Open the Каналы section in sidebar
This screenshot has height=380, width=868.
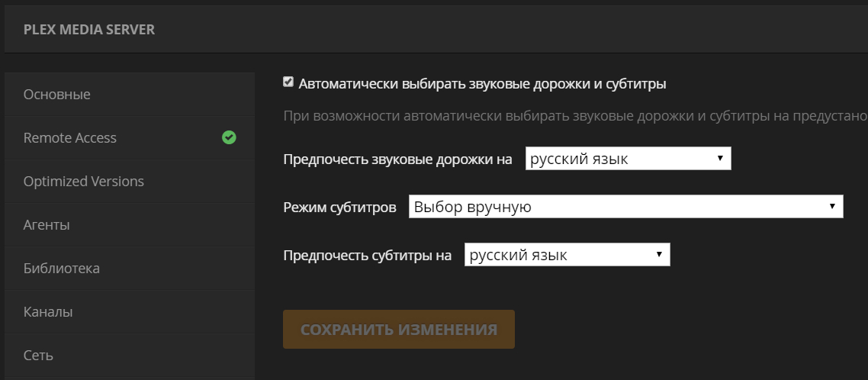tap(48, 312)
